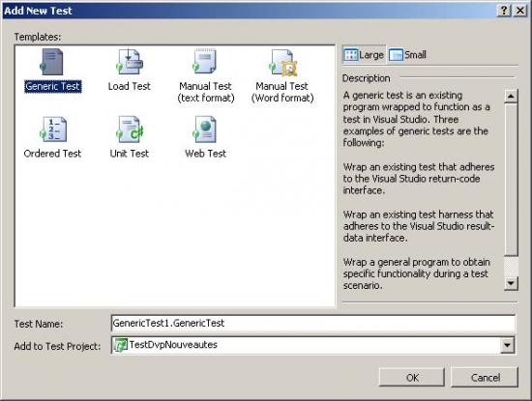
Task: Click the description scrollbar thumb
Action: click(511, 180)
